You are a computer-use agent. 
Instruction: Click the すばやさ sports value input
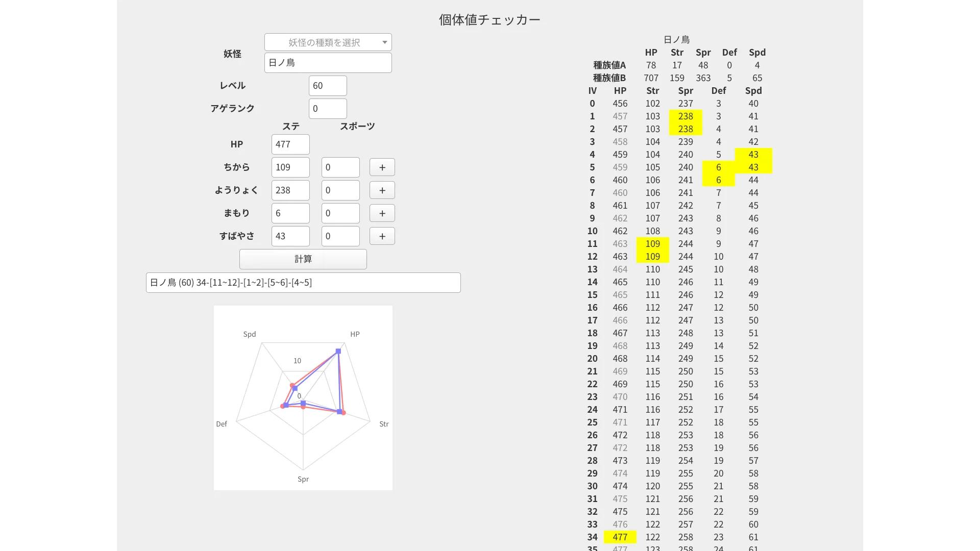coord(340,236)
